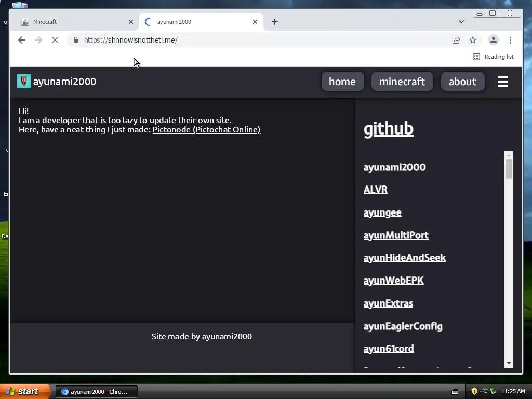Open the hamburger menu on the site header

(x=502, y=82)
